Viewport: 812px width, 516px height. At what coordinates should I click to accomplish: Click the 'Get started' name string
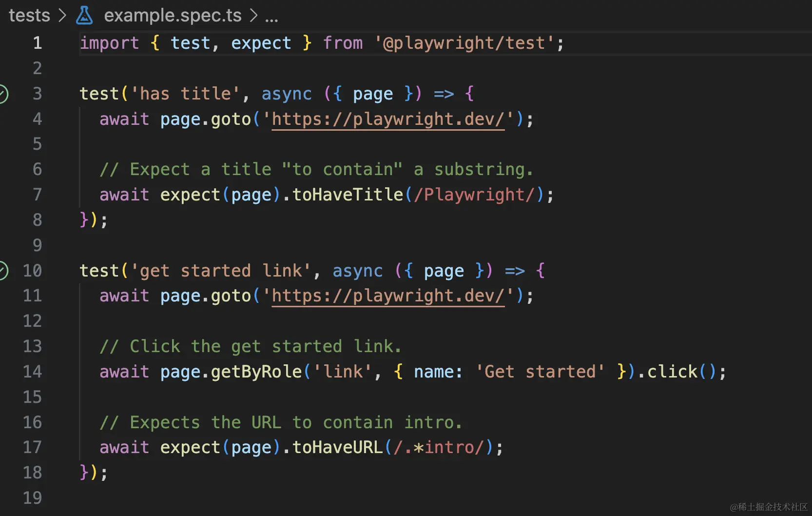pyautogui.click(x=540, y=372)
